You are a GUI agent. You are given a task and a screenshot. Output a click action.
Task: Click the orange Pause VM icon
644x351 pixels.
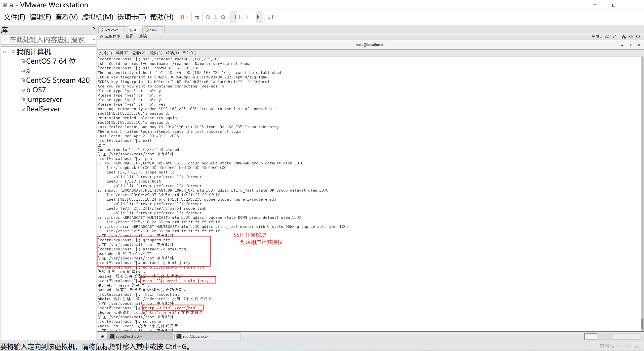click(182, 17)
